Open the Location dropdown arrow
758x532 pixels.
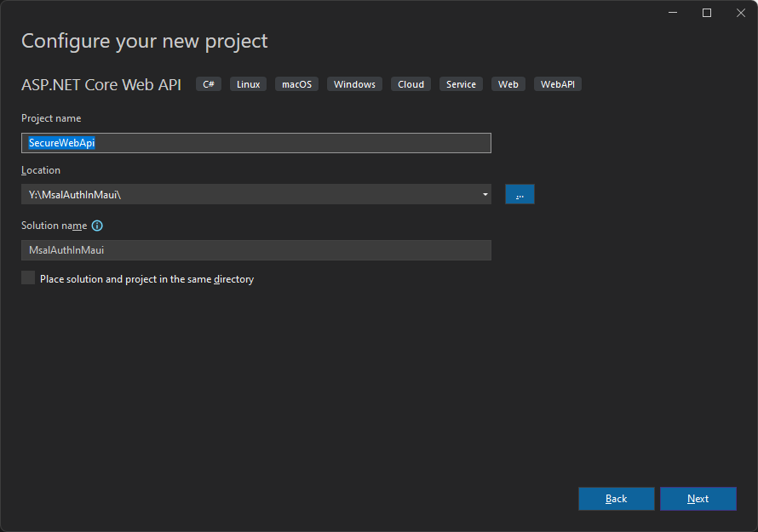point(485,194)
